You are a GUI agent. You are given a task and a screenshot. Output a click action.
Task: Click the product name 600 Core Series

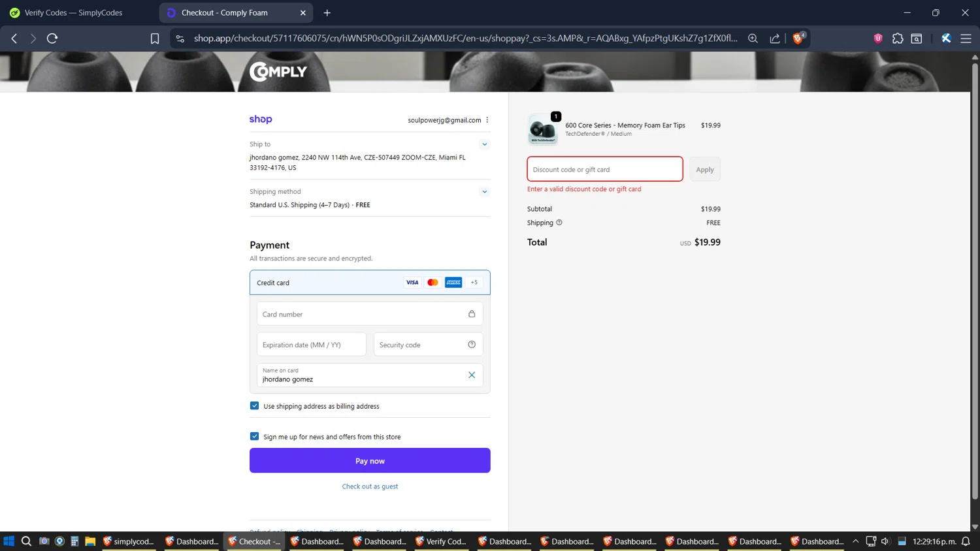click(x=625, y=125)
